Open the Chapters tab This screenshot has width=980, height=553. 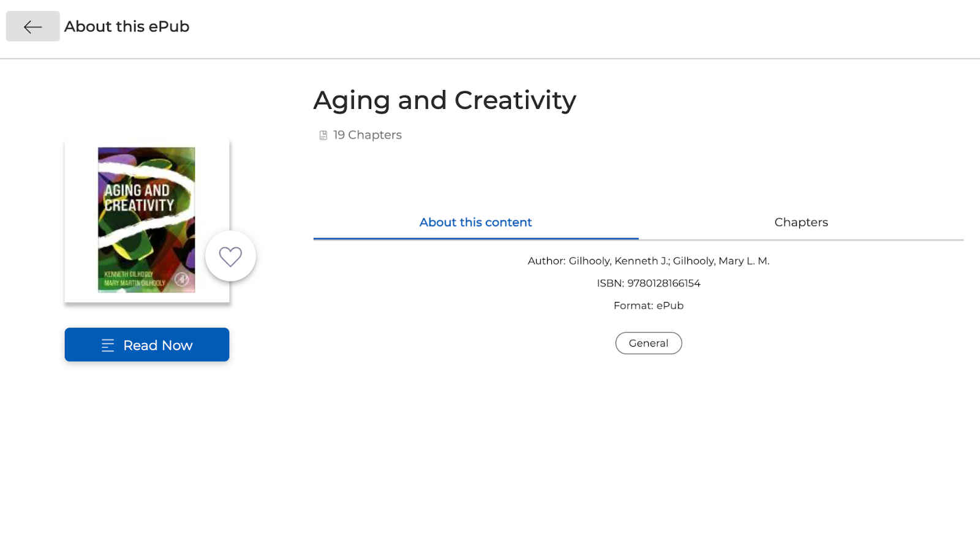click(x=801, y=222)
